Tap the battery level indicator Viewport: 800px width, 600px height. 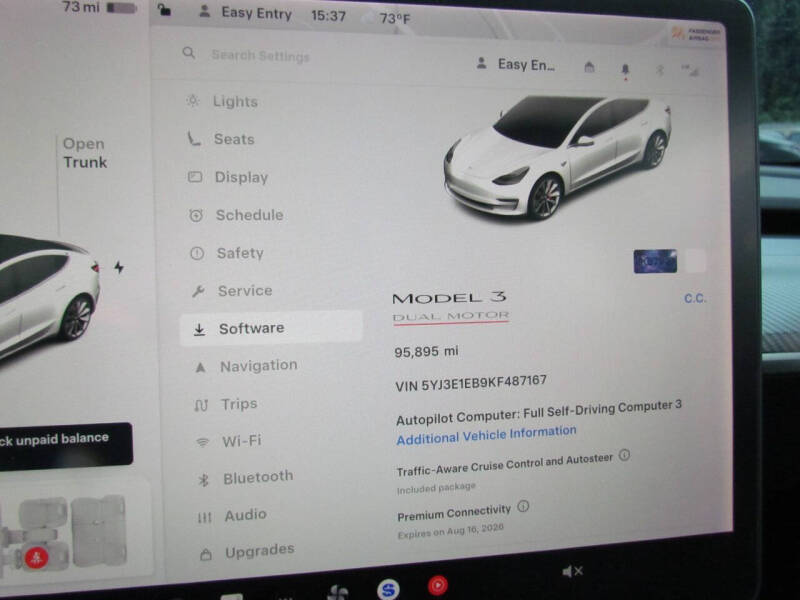pyautogui.click(x=121, y=8)
